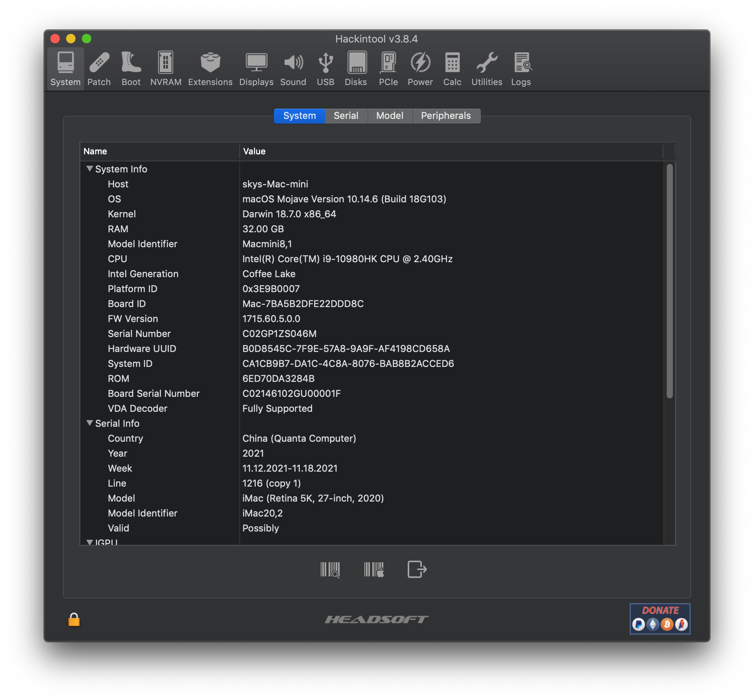
Task: Click the table vertical scrollbar thumb
Action: coord(669,281)
